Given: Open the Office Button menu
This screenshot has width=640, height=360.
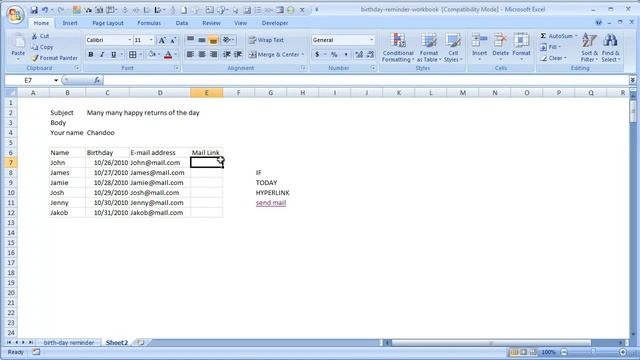Looking at the screenshot, I should 15,15.
